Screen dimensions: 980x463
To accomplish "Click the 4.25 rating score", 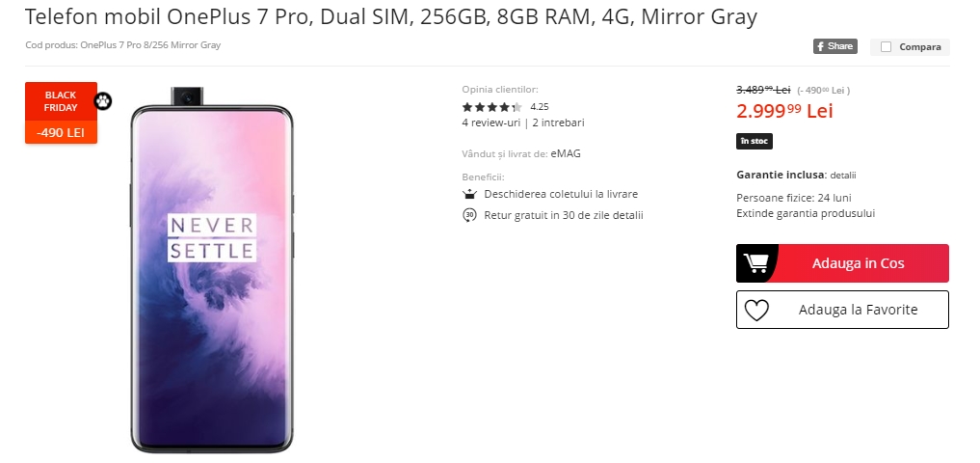I will click(x=540, y=107).
